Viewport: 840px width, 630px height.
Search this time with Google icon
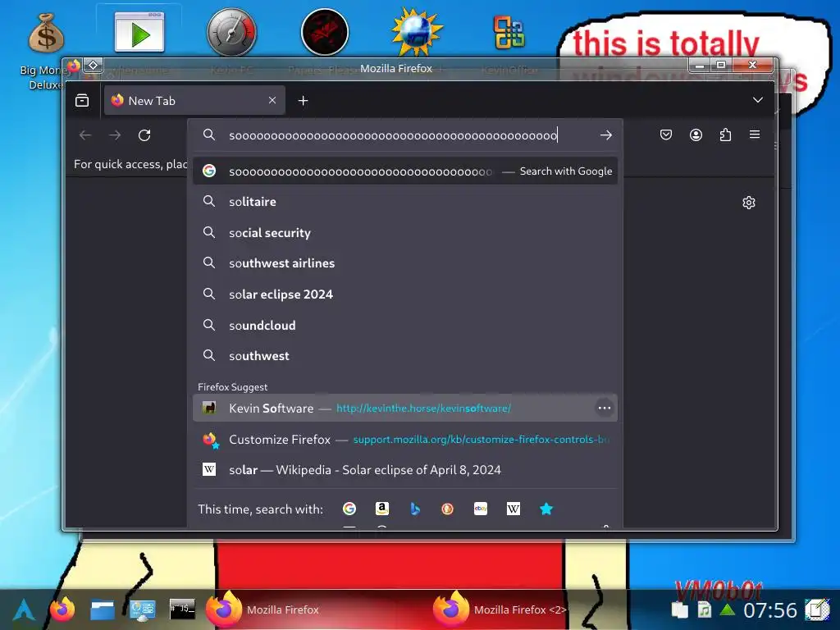tap(349, 509)
